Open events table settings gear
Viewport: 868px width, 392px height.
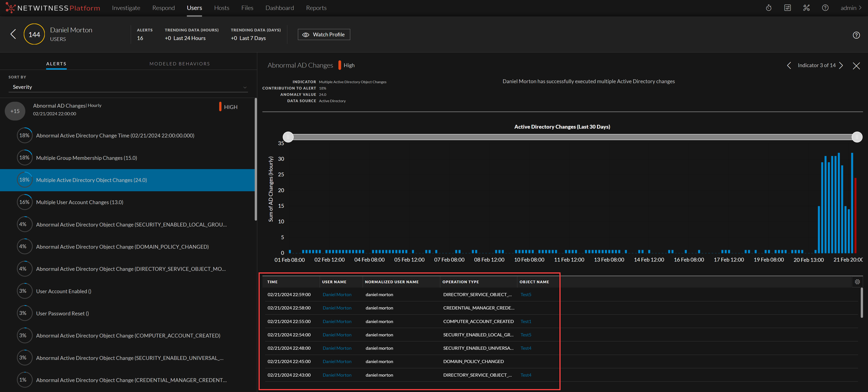pyautogui.click(x=857, y=281)
